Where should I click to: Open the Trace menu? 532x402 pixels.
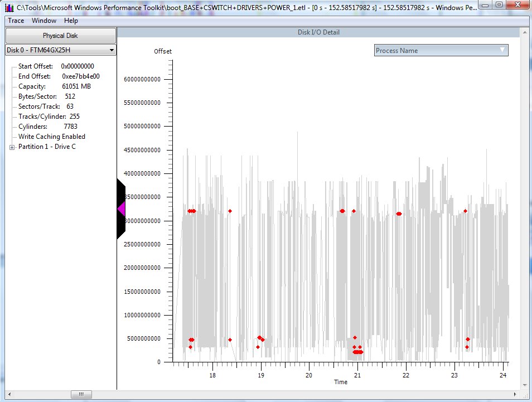point(16,21)
